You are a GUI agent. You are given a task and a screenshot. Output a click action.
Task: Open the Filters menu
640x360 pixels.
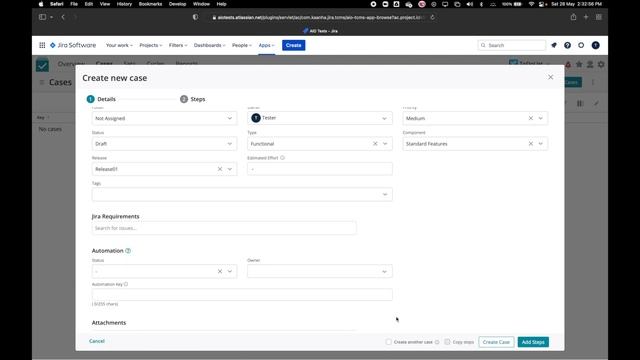[x=178, y=45]
